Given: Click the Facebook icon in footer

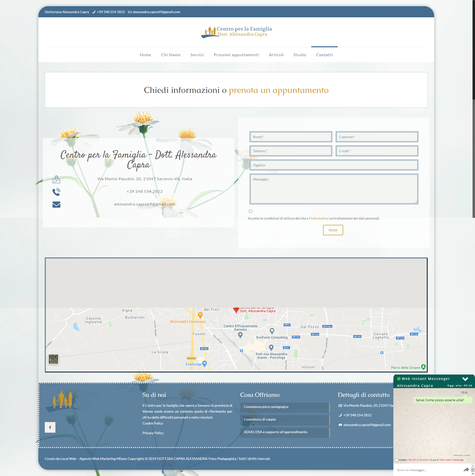Looking at the screenshot, I should (x=50, y=427).
